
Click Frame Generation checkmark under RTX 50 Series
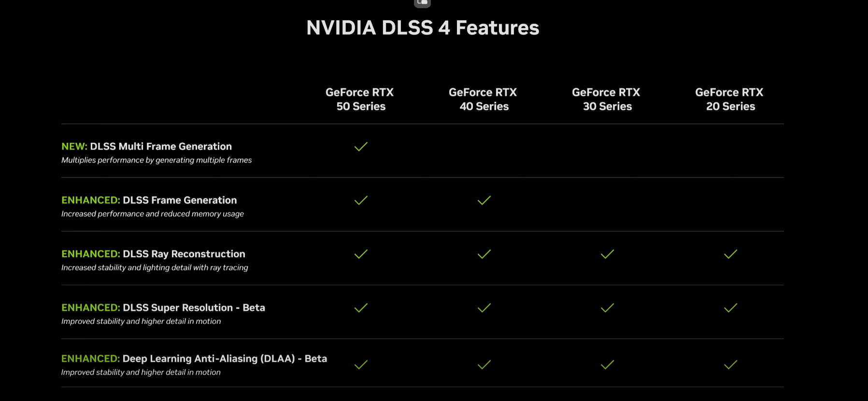pyautogui.click(x=361, y=200)
